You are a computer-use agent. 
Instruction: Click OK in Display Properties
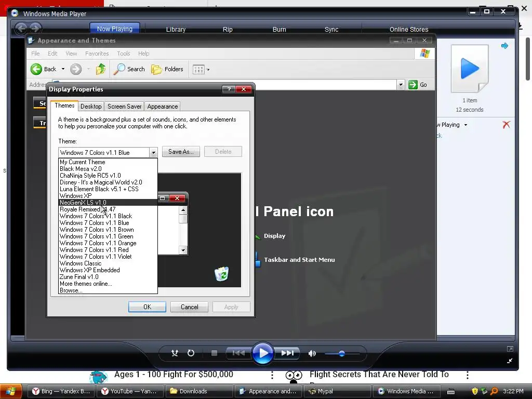(x=147, y=307)
